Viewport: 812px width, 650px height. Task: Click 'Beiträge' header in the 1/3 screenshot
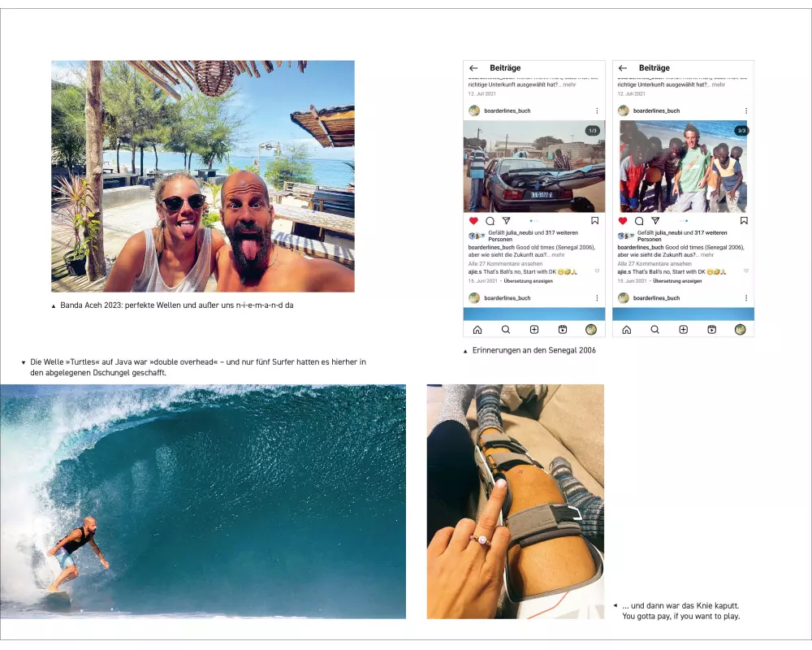click(x=505, y=68)
